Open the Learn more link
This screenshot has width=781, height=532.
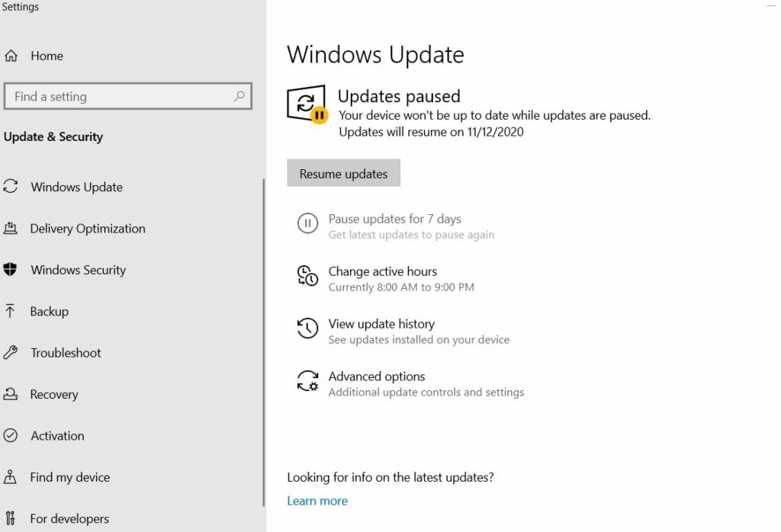(317, 501)
